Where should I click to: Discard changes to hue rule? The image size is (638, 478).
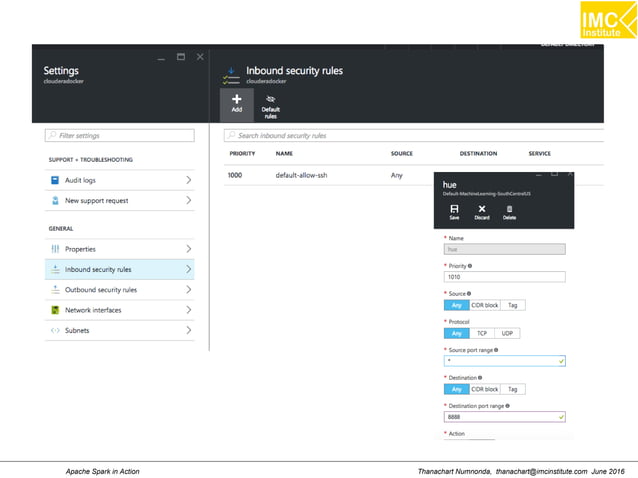point(481,208)
